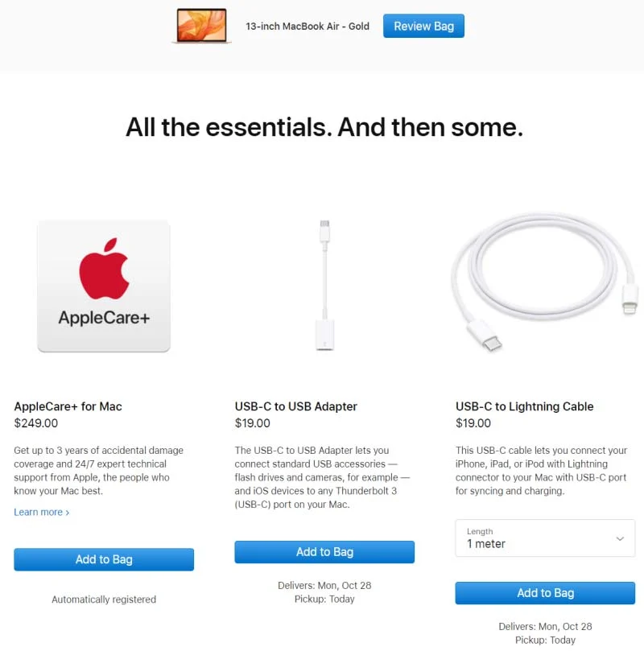This screenshot has height=651, width=644.
Task: Click the AppleCare+ for Mac title
Action: pyautogui.click(x=68, y=406)
